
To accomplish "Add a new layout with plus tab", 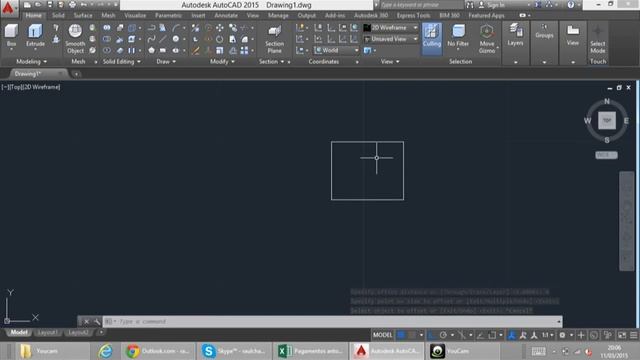I will point(101,333).
